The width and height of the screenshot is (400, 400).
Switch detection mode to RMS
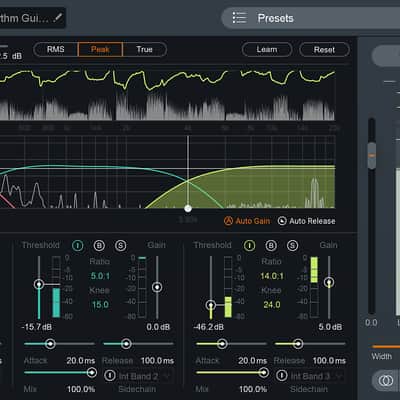56,49
